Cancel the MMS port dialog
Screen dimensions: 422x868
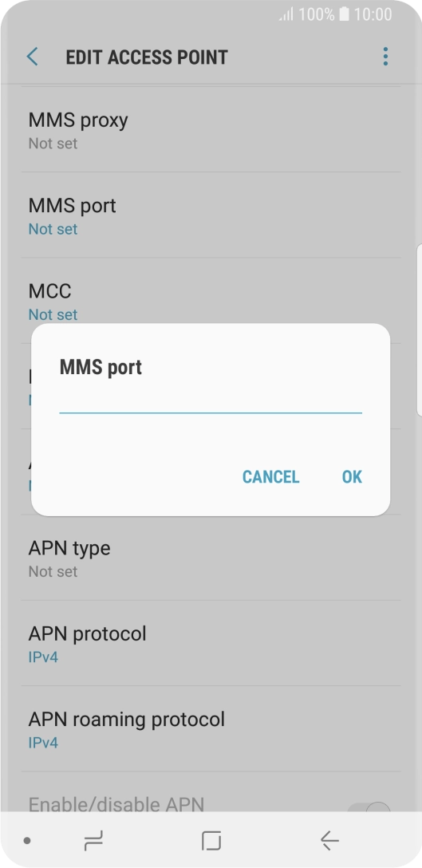tap(270, 476)
